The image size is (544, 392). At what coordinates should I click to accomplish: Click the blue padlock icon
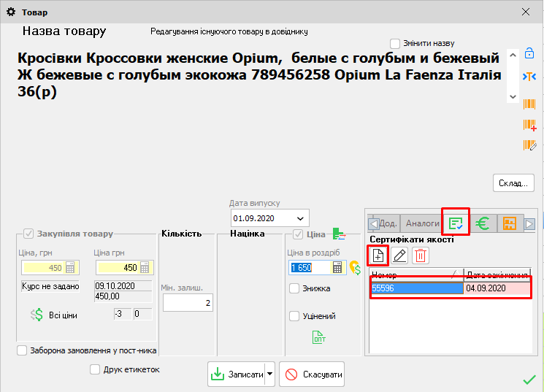pyautogui.click(x=529, y=54)
